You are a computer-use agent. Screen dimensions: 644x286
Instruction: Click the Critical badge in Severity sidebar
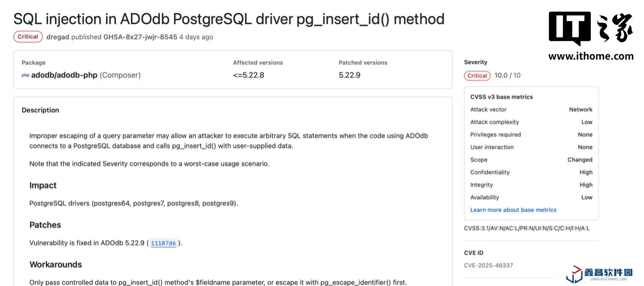pos(477,76)
